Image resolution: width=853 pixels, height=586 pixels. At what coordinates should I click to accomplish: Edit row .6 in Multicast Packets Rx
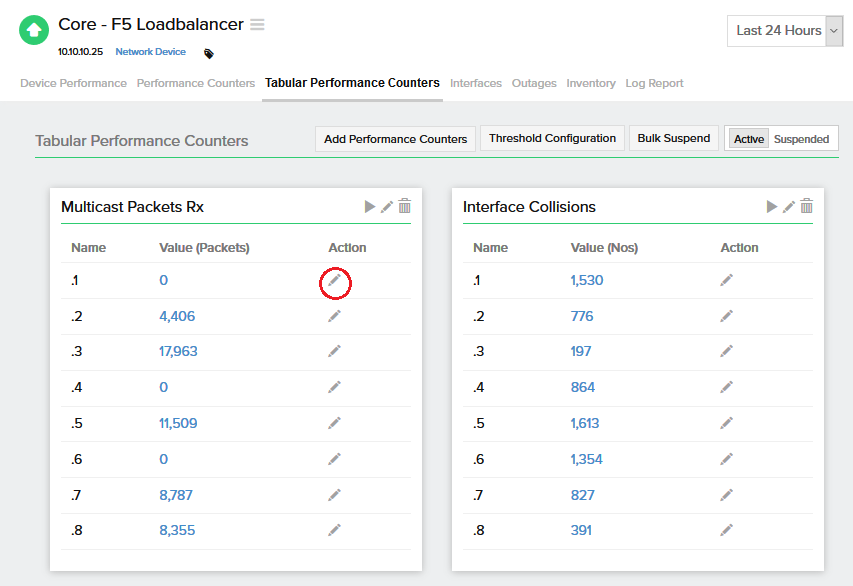click(335, 459)
